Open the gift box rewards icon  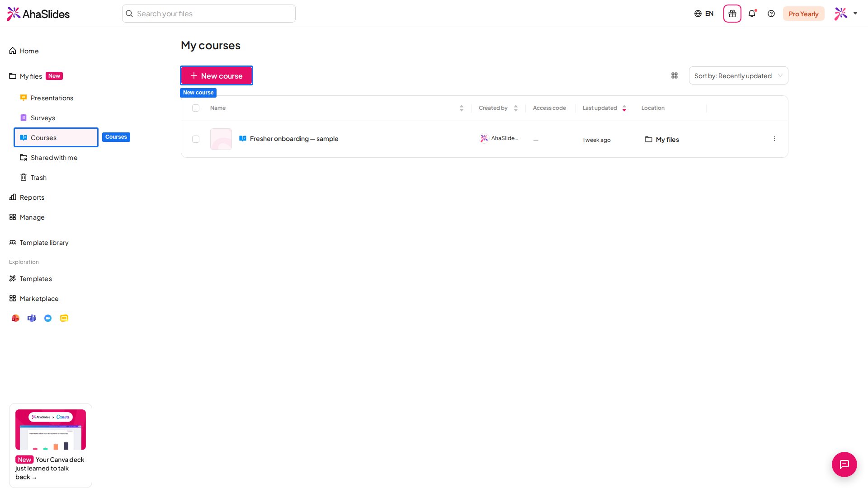[732, 14]
